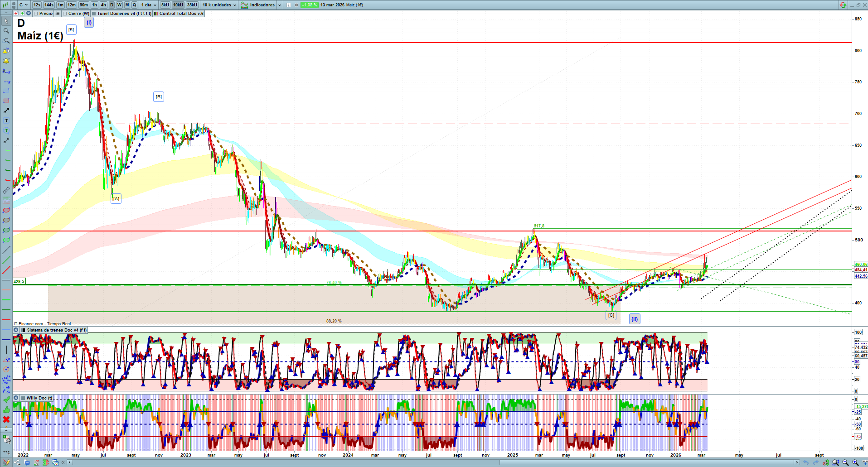Click the green up-arrow icon beside Precio
Viewport: 868px width, 467px height.
[x=22, y=14]
